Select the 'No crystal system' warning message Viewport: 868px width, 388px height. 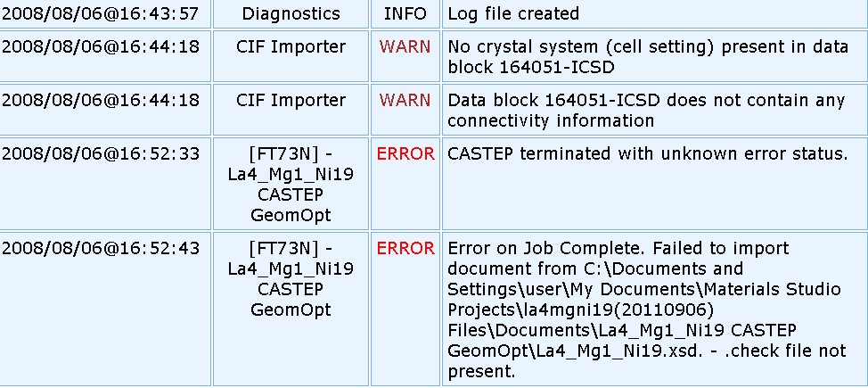(648, 56)
